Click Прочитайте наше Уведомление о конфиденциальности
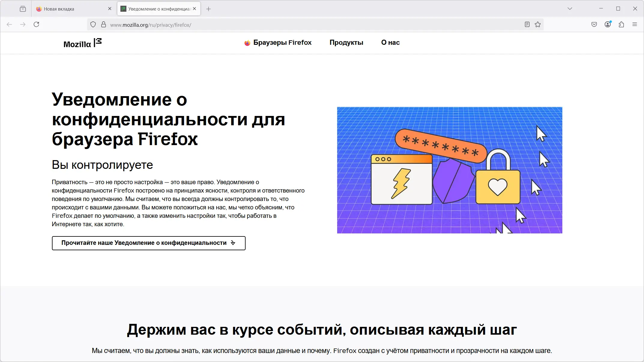Viewport: 644px width, 362px height. click(148, 243)
